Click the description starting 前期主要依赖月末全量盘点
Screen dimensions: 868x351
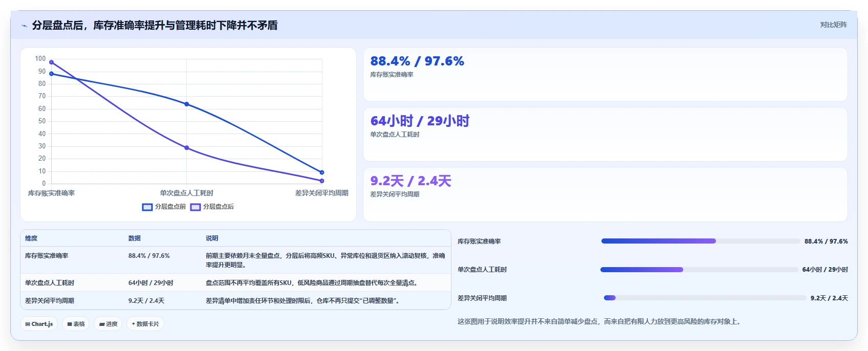[x=325, y=260]
